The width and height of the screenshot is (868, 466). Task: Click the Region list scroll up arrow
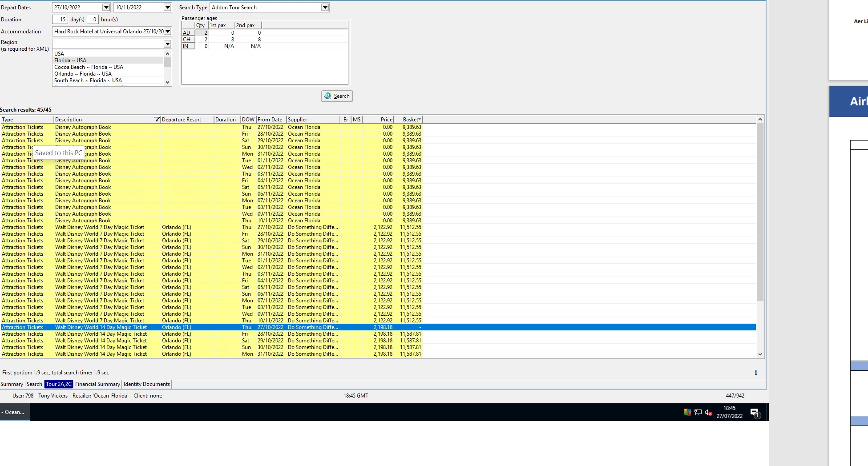[168, 53]
